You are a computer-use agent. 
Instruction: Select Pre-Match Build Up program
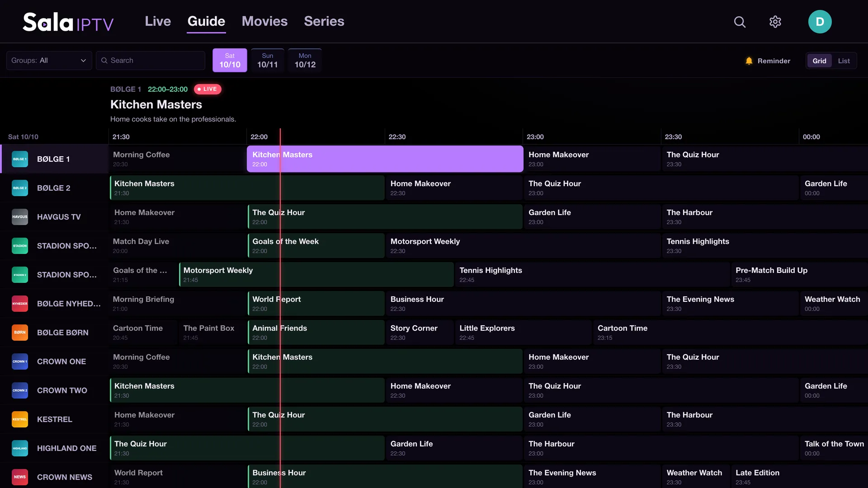799,275
